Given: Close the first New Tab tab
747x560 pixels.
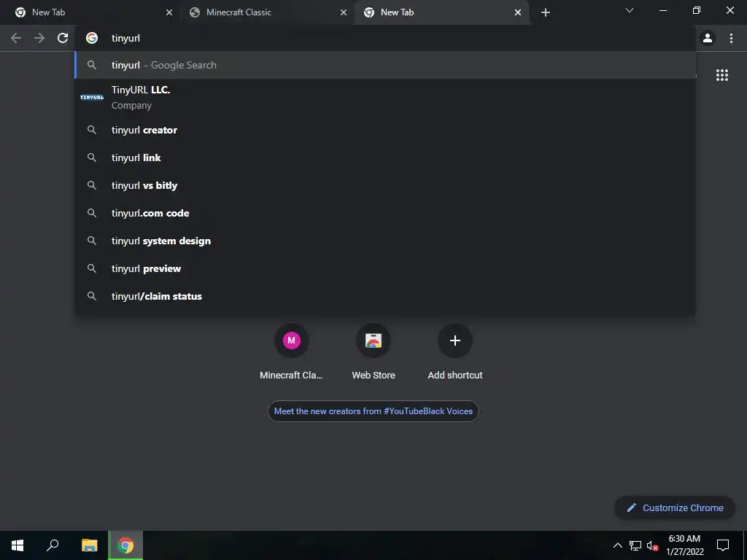Looking at the screenshot, I should point(169,12).
